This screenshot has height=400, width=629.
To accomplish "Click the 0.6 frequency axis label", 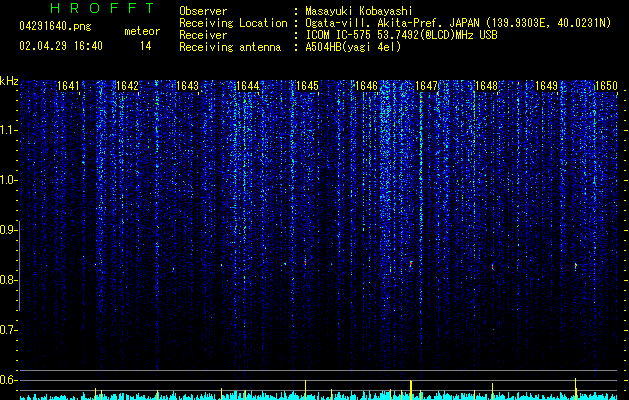I will (x=8, y=380).
